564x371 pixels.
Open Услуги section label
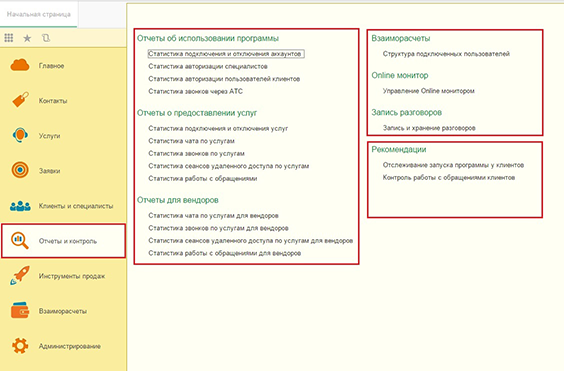[x=49, y=136]
